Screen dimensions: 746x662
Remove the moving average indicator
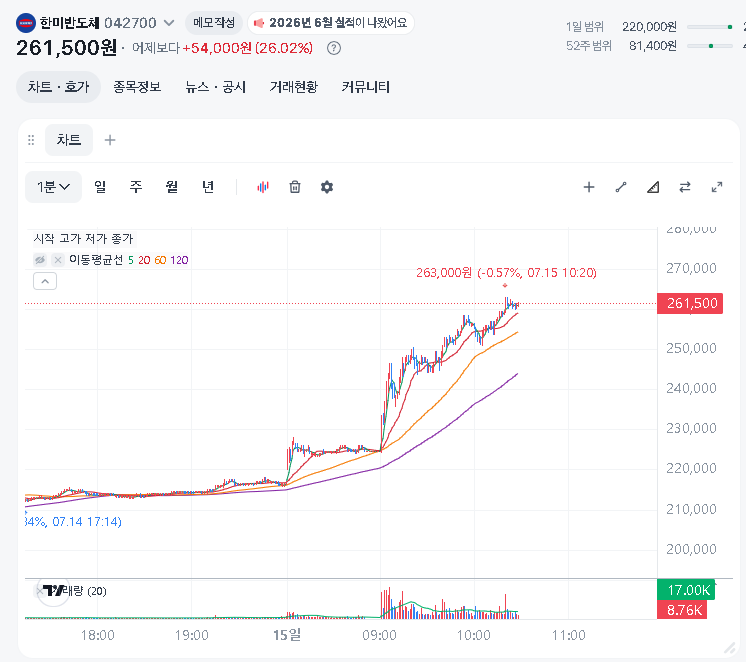pos(58,260)
